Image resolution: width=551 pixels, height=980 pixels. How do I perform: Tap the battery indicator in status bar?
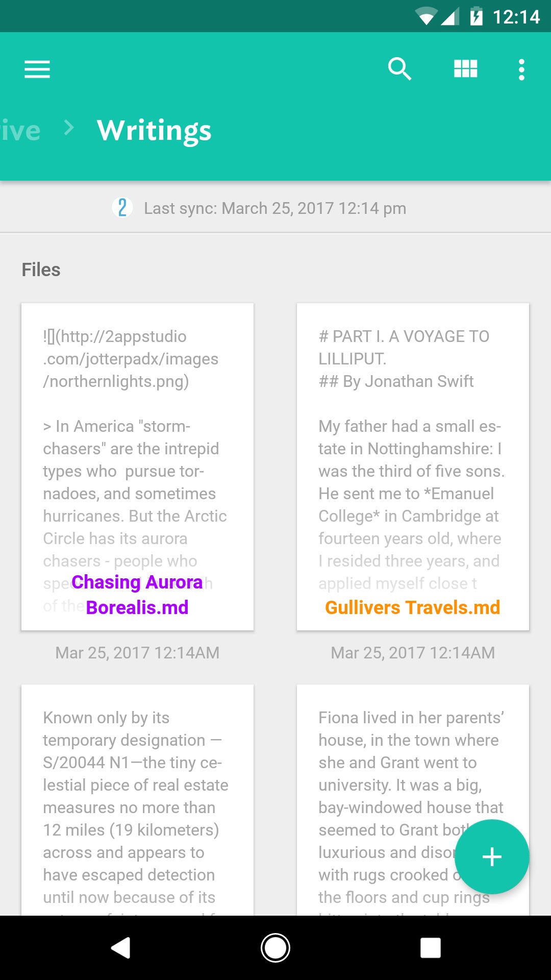pos(476,16)
